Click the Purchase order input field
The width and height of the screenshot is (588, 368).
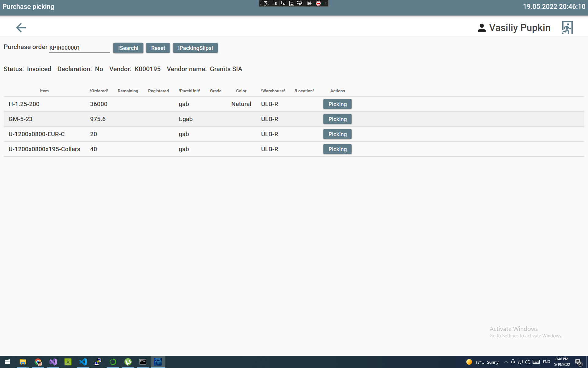coord(79,48)
